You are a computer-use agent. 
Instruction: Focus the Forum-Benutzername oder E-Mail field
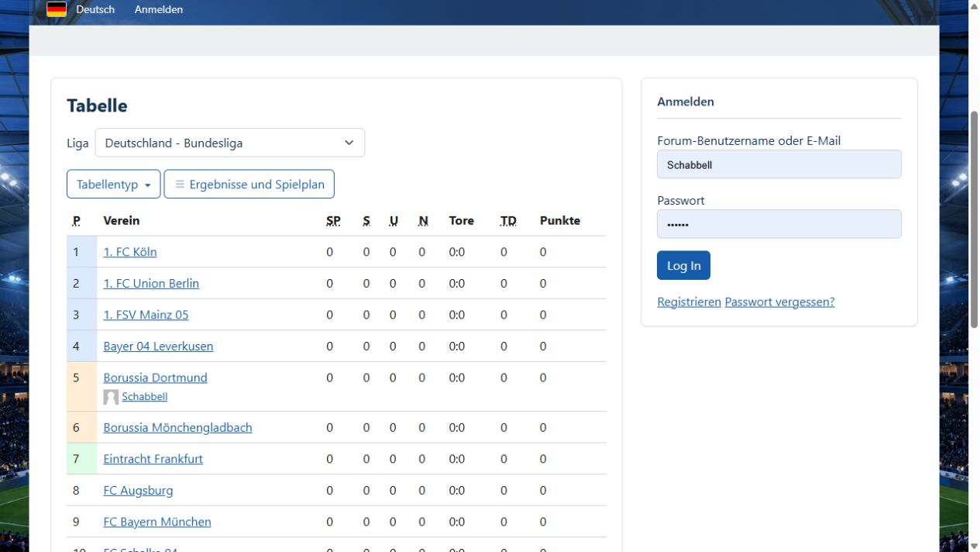[779, 164]
